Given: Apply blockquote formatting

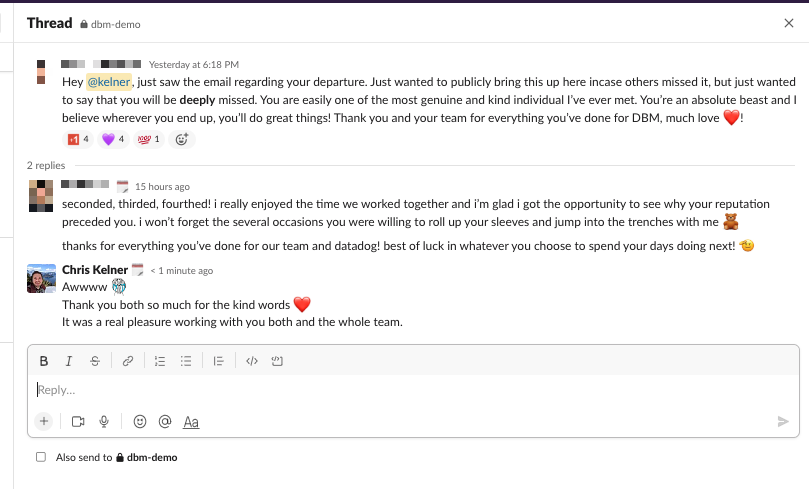Looking at the screenshot, I should click(219, 361).
